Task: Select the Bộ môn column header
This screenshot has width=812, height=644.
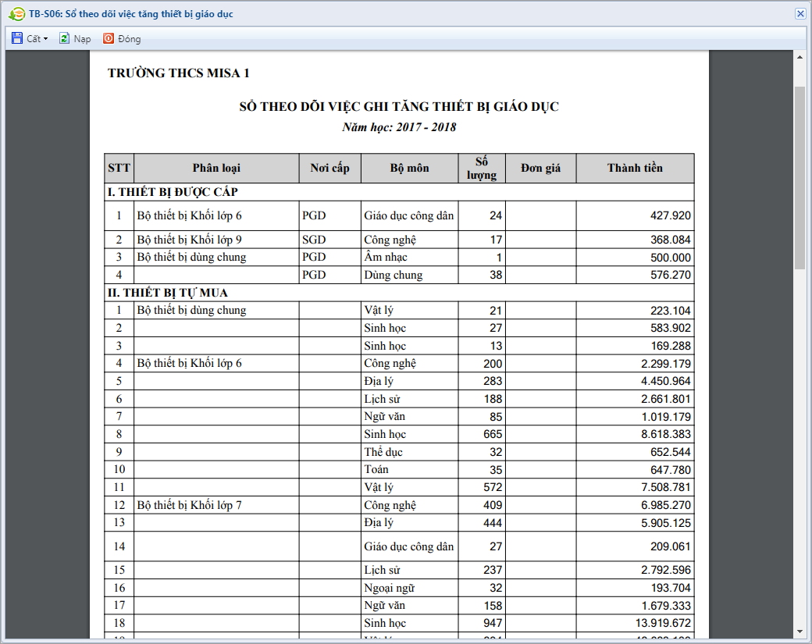Action: [x=410, y=169]
